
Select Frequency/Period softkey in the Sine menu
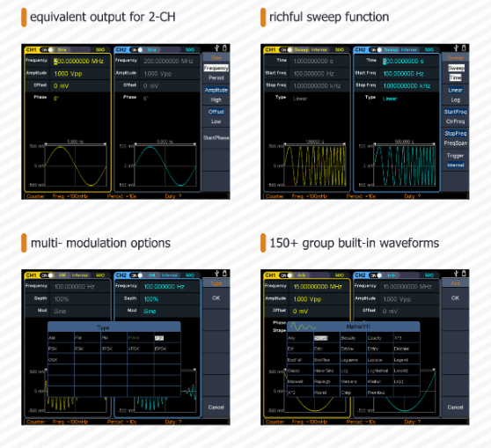pos(216,73)
